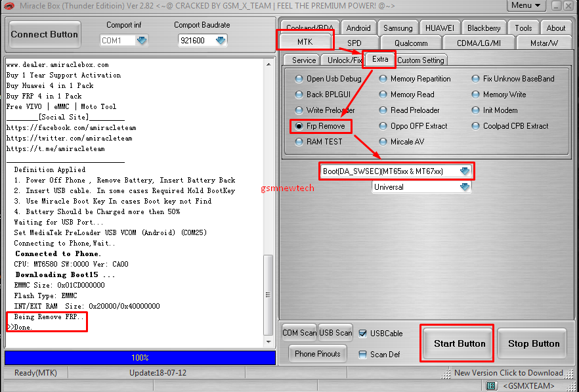
Task: Select the Memory Read radio option
Action: 383,95
